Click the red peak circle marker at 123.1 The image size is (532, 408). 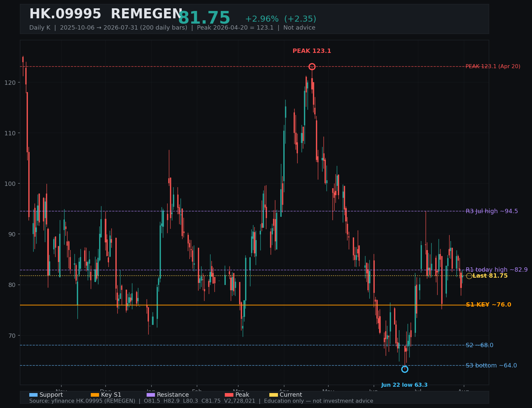(x=312, y=67)
